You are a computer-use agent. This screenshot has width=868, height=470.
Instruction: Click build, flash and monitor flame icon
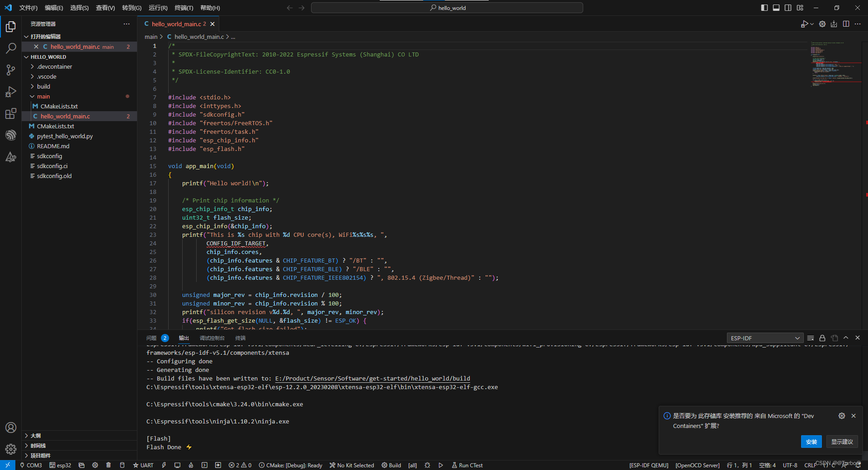tap(191, 465)
